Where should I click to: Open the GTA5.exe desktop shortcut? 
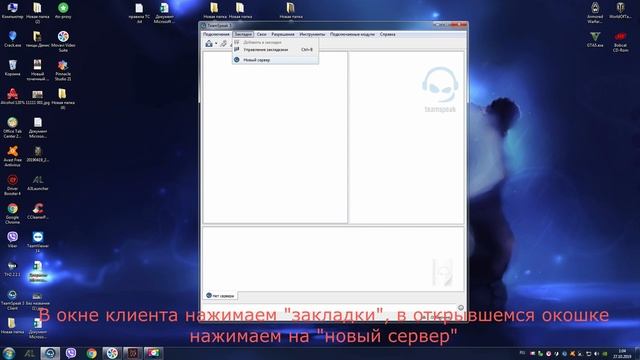click(x=595, y=40)
